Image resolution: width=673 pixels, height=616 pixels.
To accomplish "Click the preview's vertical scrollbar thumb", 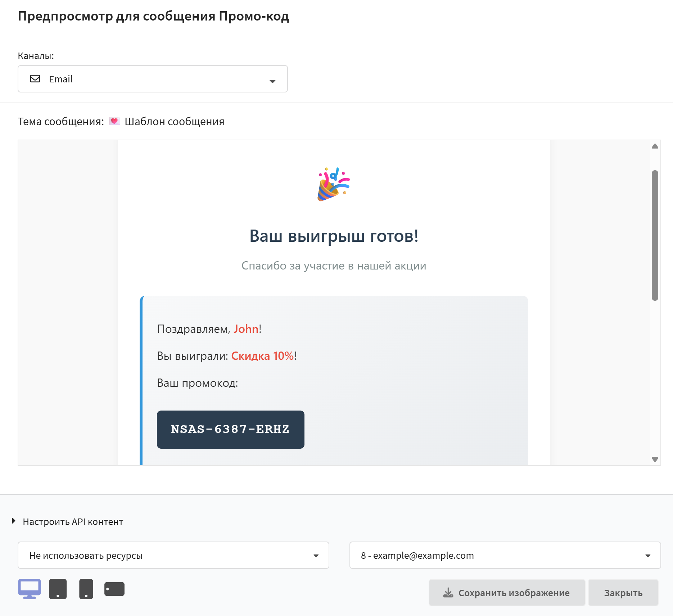I will coord(655,235).
